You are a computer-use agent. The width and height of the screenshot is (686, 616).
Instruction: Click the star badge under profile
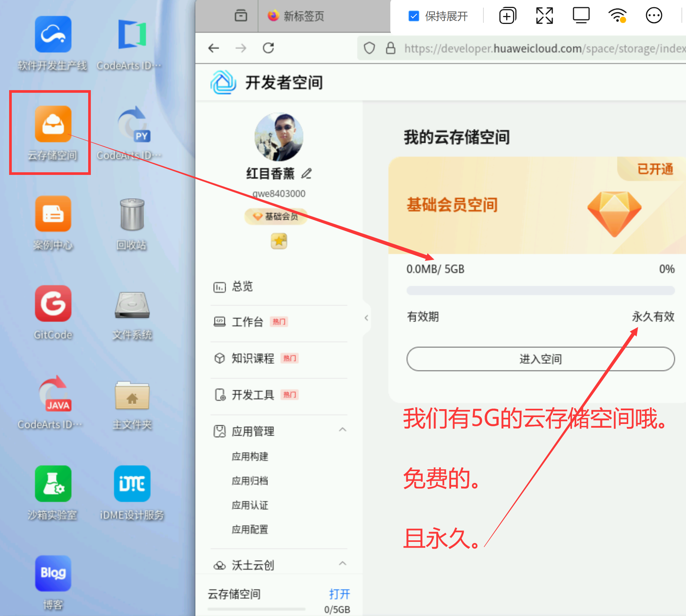coord(279,241)
